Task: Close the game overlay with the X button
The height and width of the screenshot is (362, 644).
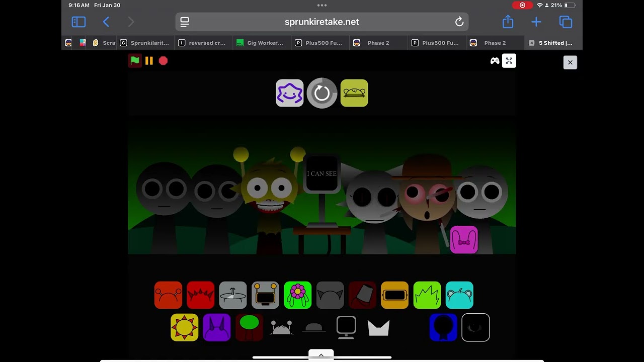Action: (x=570, y=62)
